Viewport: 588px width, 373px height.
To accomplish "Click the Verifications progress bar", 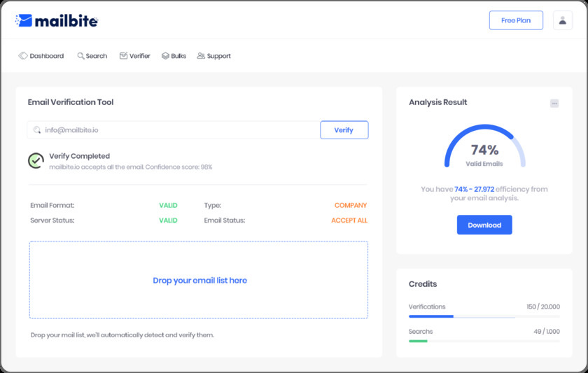I will click(x=484, y=317).
